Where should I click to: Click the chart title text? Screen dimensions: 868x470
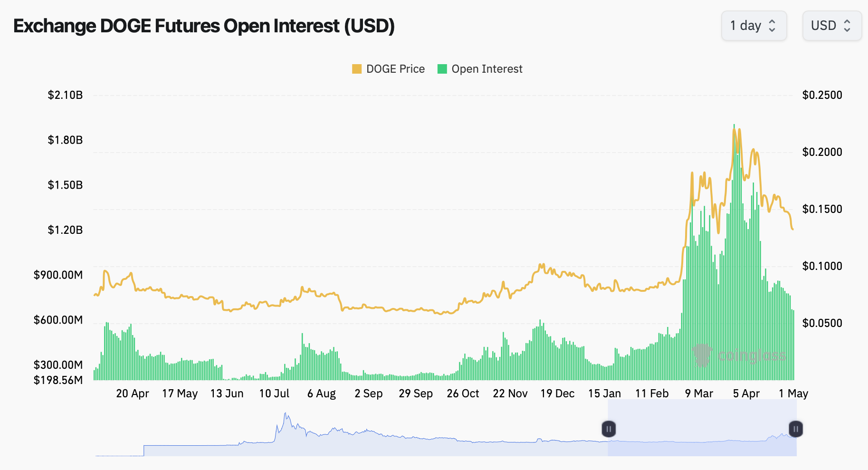point(204,26)
